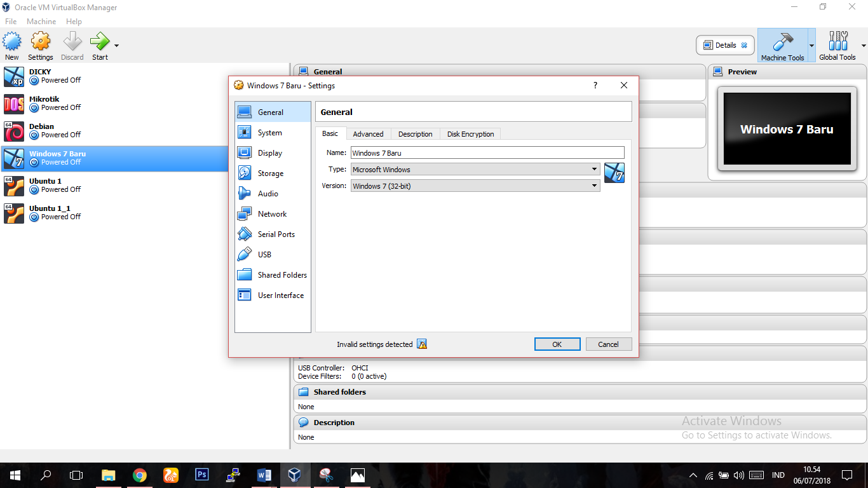Open the Help menu
The image size is (868, 488).
(74, 22)
